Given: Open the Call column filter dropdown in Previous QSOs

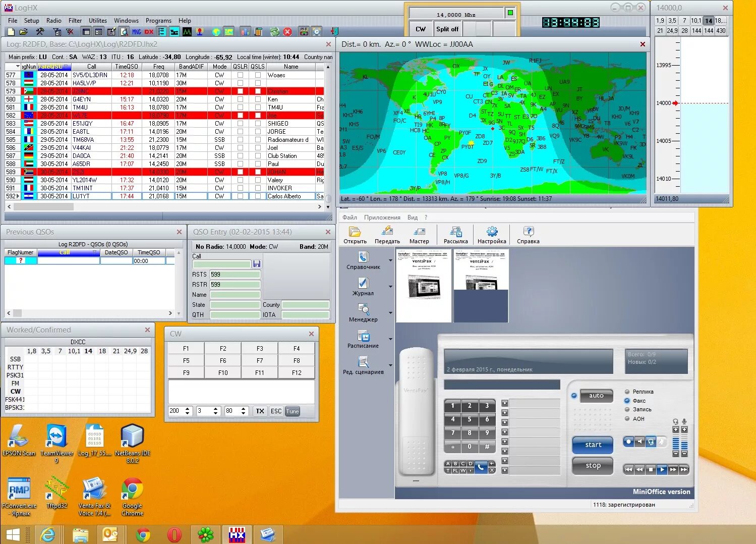Looking at the screenshot, I should coord(94,252).
